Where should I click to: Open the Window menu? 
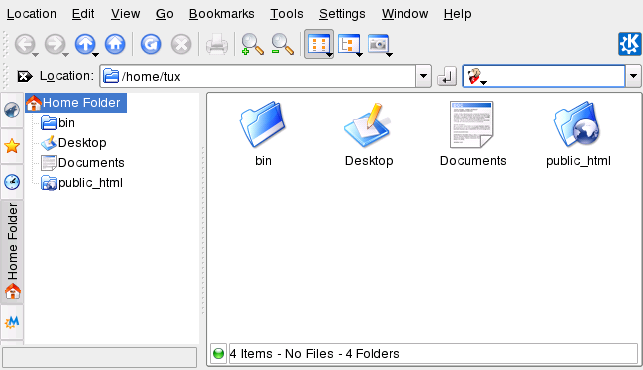point(405,14)
